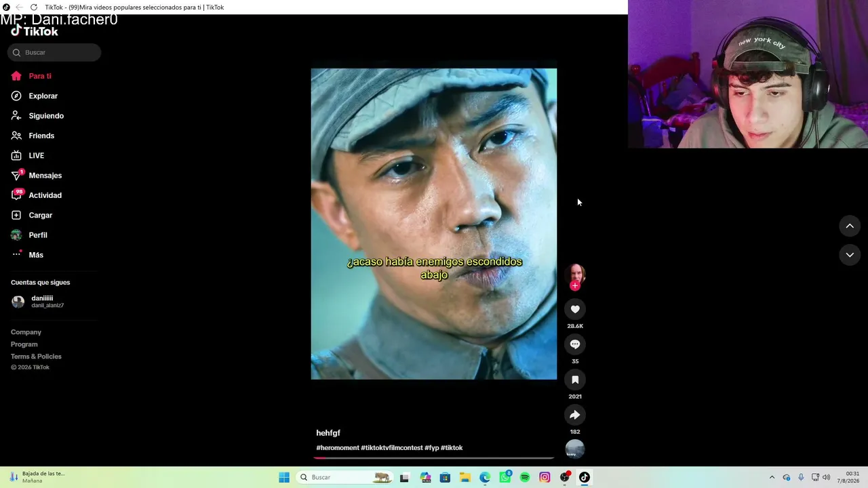Open the spinning music disc for this sound

tap(575, 449)
